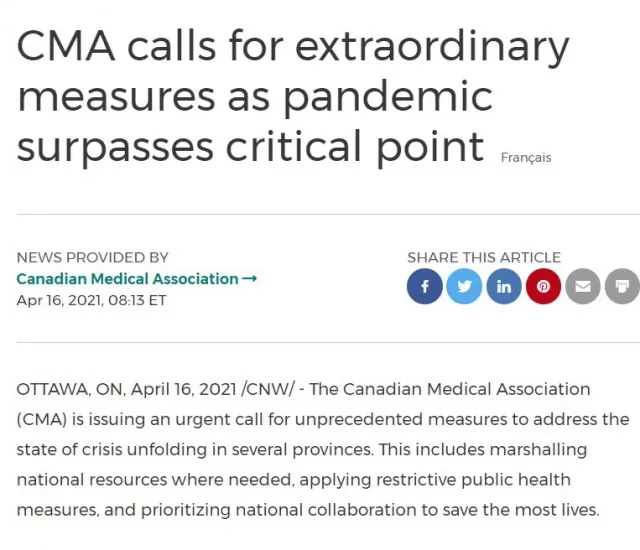Click the word 'pandemic' in the headline

point(388,98)
